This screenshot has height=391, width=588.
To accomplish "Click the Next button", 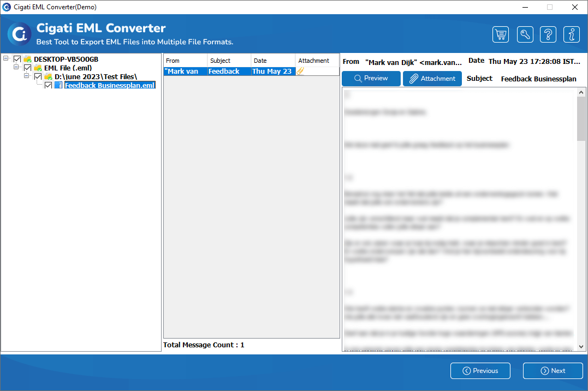I will (553, 371).
